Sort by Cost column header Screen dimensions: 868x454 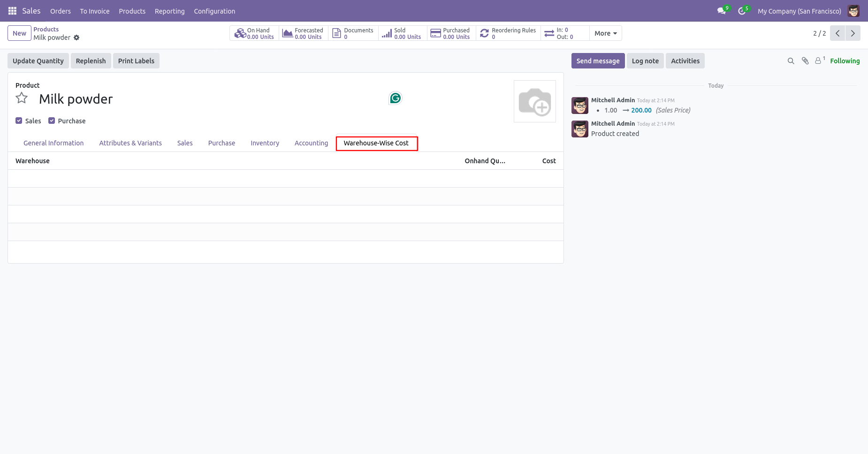pos(549,161)
